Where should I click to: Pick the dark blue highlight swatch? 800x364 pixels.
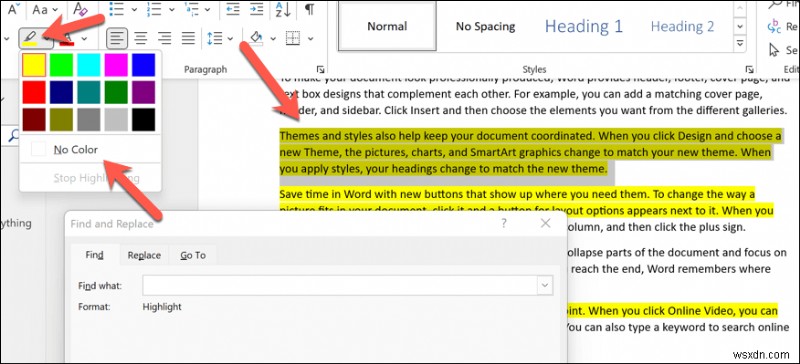coord(62,92)
